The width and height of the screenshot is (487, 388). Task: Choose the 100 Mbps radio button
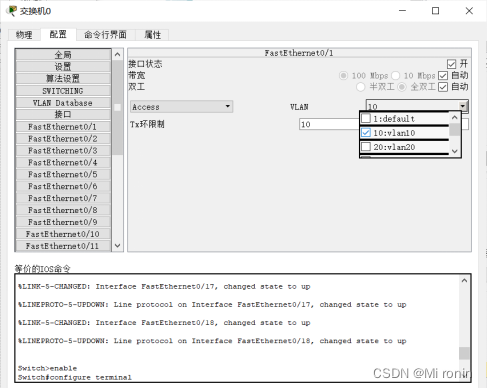pyautogui.click(x=343, y=76)
